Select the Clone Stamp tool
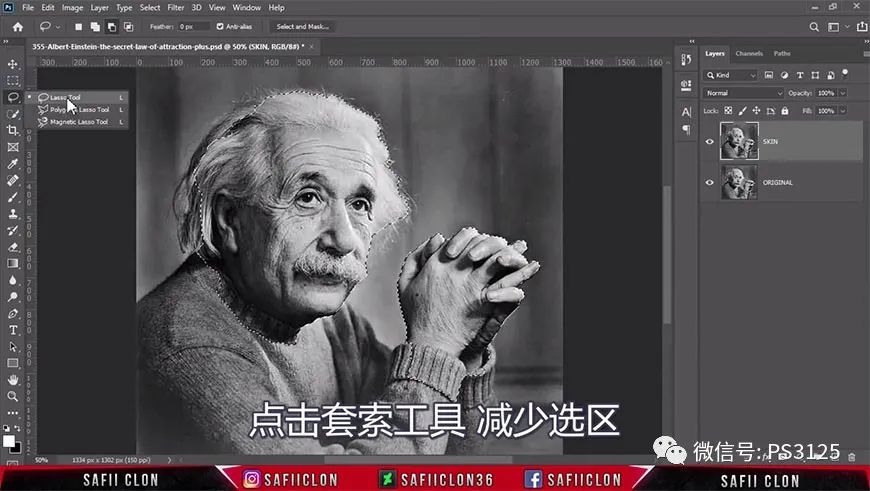870x491 pixels. 13,214
